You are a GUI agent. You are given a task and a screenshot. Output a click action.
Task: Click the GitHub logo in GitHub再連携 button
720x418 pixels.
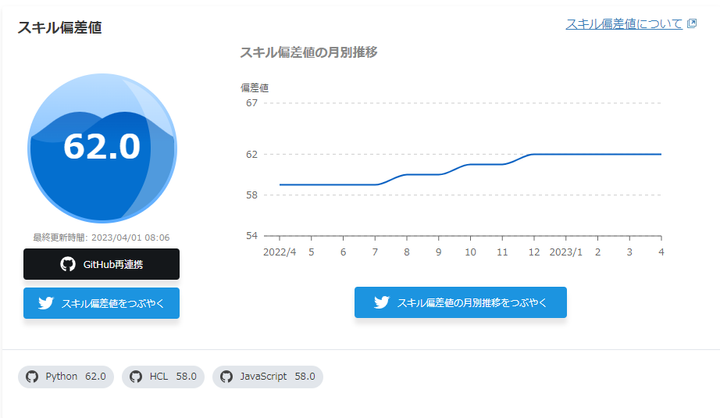(x=68, y=264)
